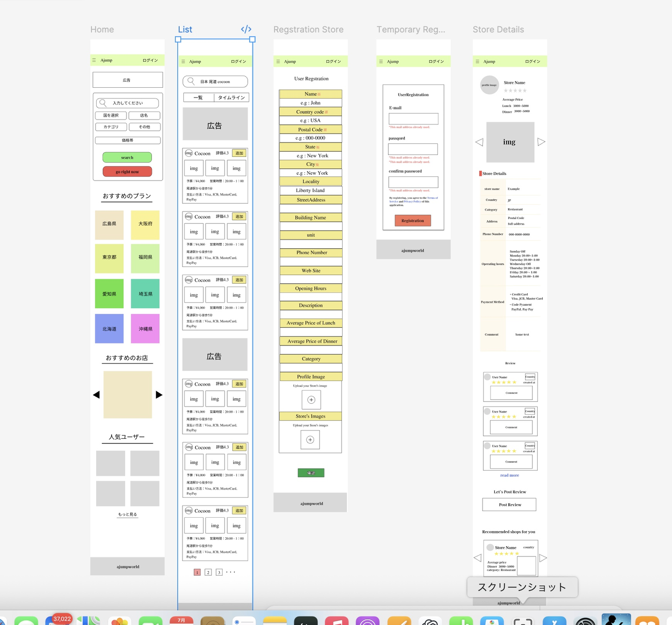Click the 広告 box at the top of the Home frame
The image size is (672, 625).
(128, 80)
